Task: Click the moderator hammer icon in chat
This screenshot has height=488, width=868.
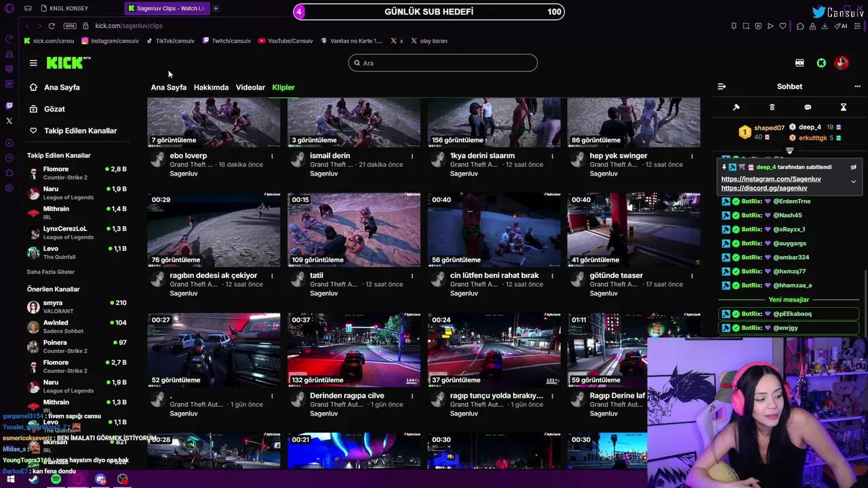Action: [x=736, y=107]
